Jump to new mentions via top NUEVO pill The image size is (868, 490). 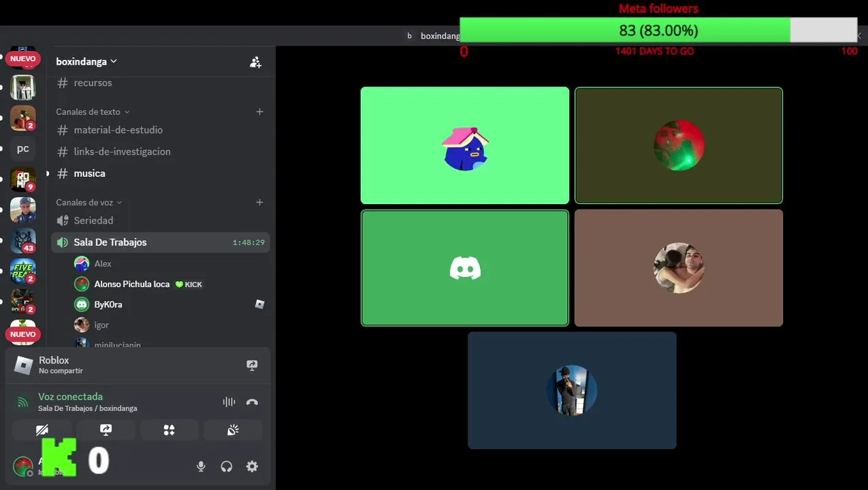pos(22,59)
